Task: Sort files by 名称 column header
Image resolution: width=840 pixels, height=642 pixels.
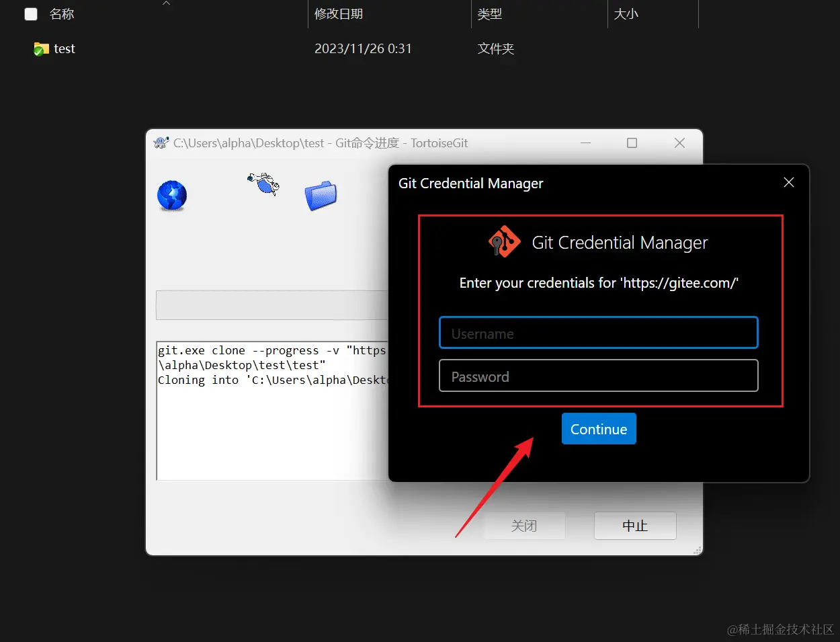Action: pos(62,13)
